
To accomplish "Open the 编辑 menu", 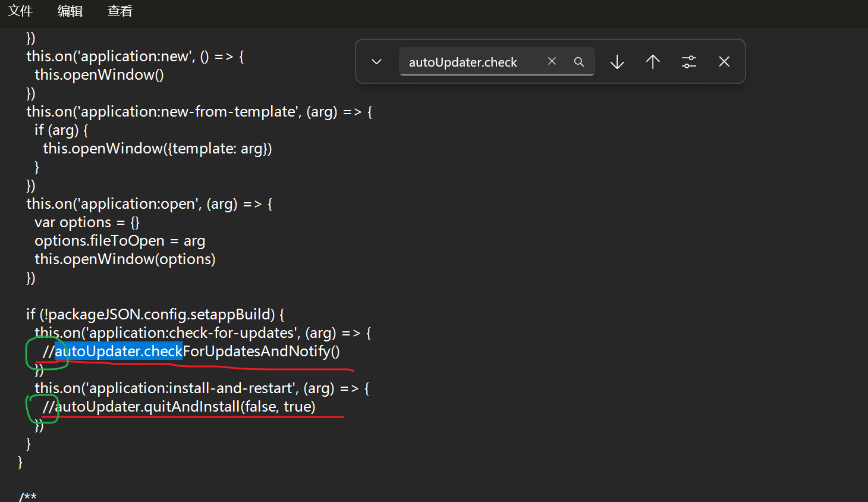I will 70,11.
